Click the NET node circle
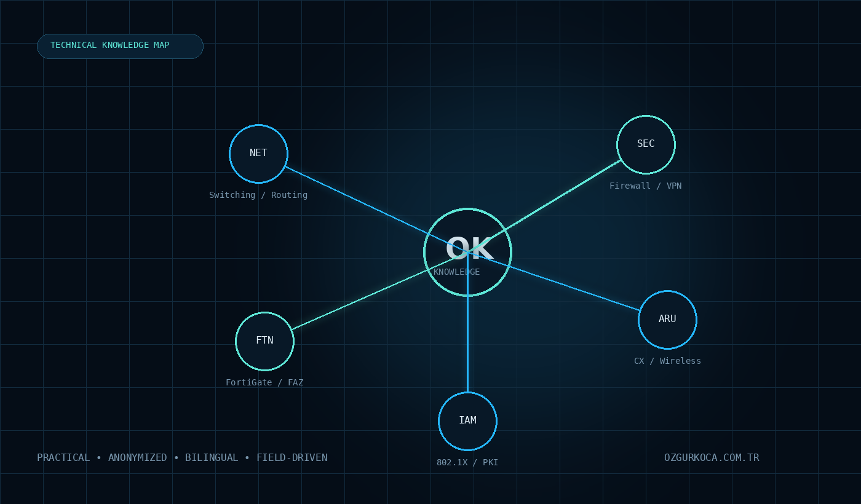 coord(258,154)
